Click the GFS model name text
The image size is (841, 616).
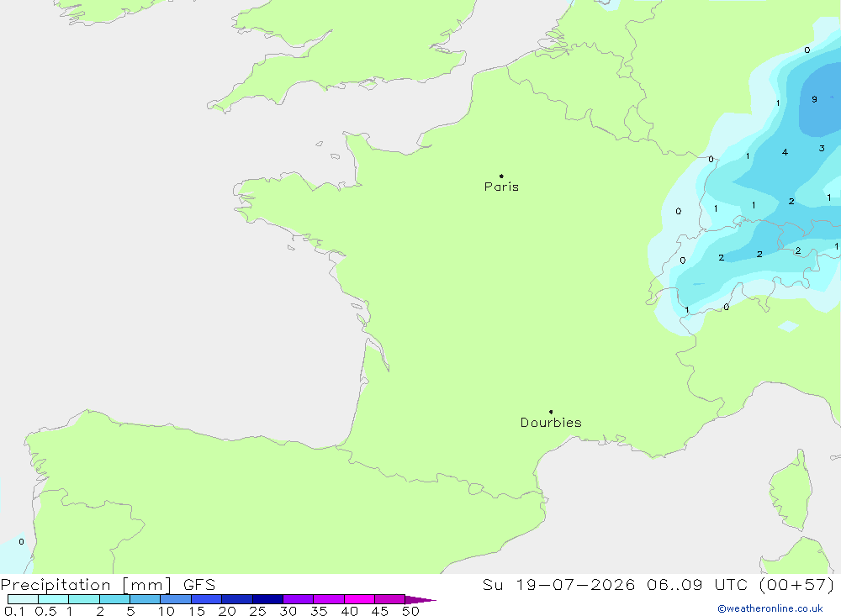[x=199, y=585]
